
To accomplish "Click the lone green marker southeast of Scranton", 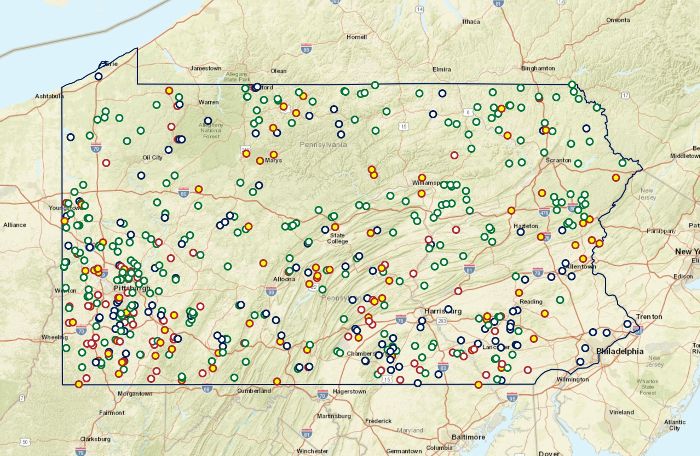I will [x=578, y=163].
